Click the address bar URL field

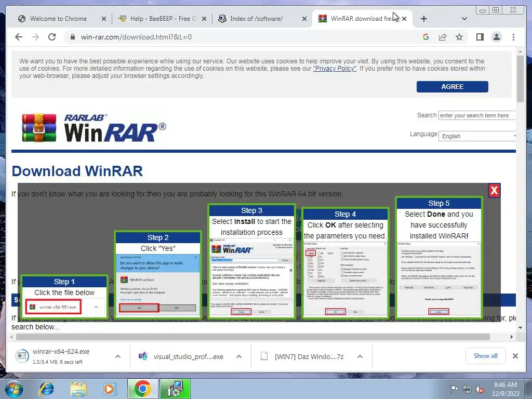pyautogui.click(x=244, y=37)
